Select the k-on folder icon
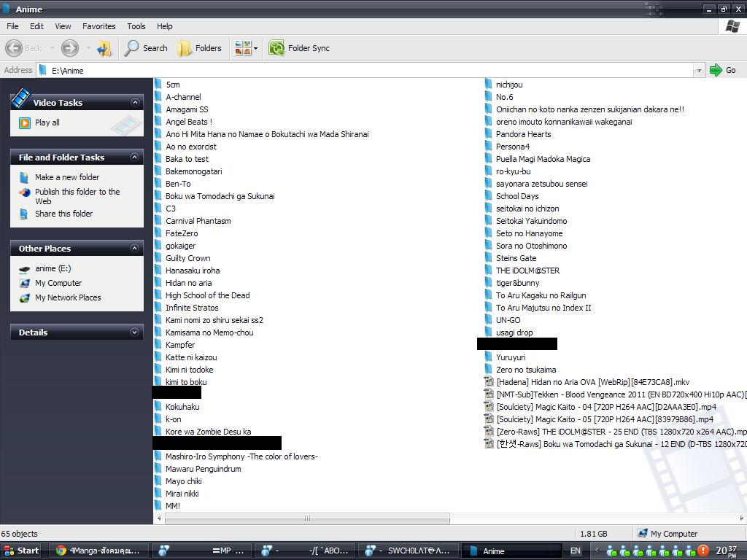747x560 pixels. click(158, 419)
